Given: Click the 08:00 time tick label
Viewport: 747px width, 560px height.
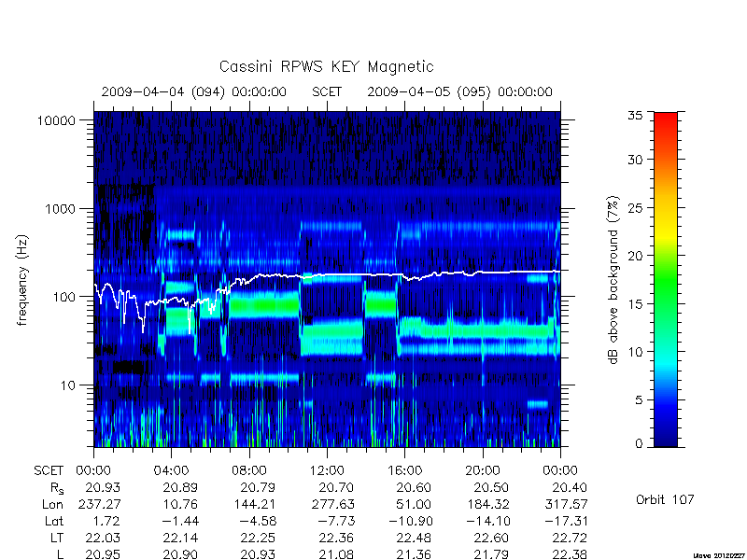Looking at the screenshot, I should coord(249,471).
